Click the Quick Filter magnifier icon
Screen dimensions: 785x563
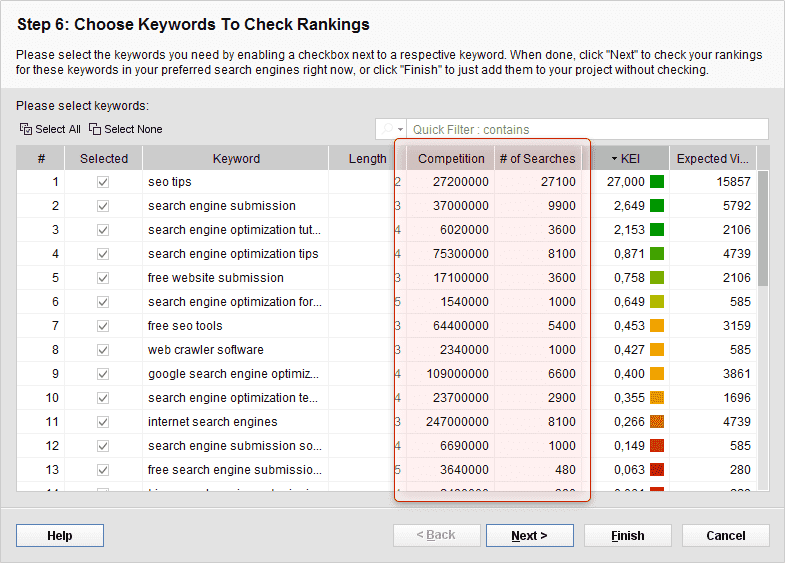pos(386,130)
